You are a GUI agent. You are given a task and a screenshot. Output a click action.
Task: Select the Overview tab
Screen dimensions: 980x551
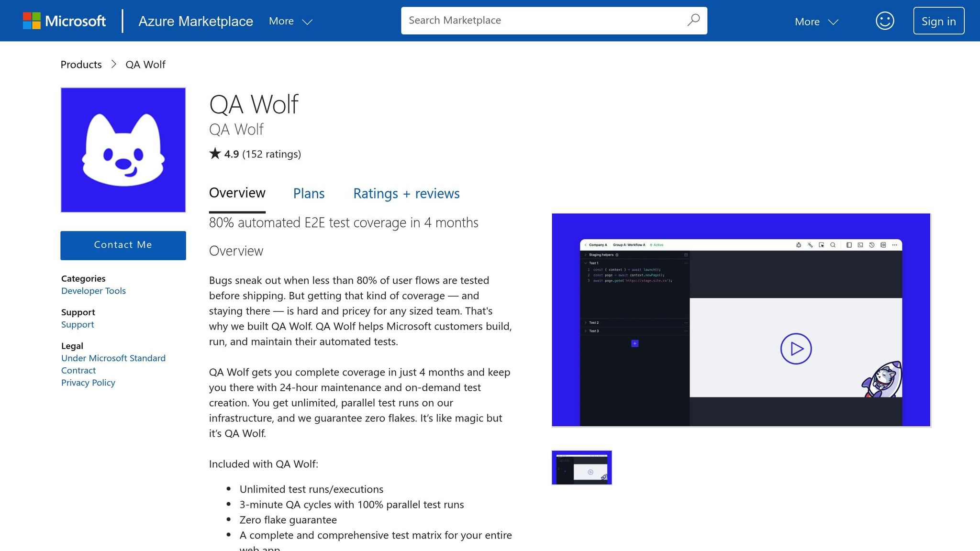click(x=237, y=193)
